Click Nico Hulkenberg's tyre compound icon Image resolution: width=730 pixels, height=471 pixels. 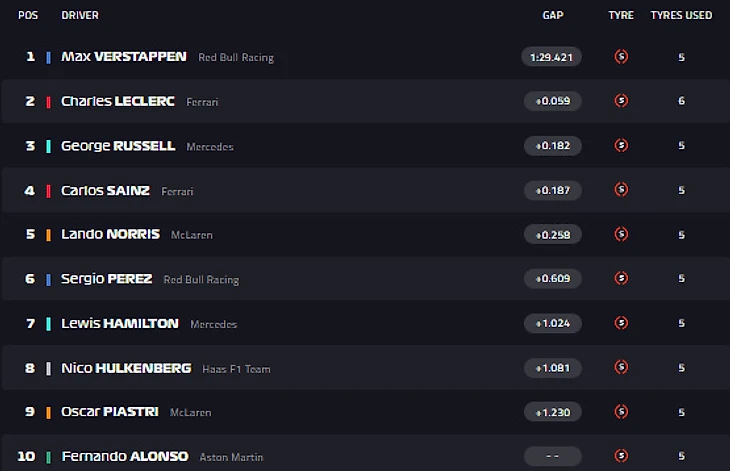pyautogui.click(x=621, y=368)
